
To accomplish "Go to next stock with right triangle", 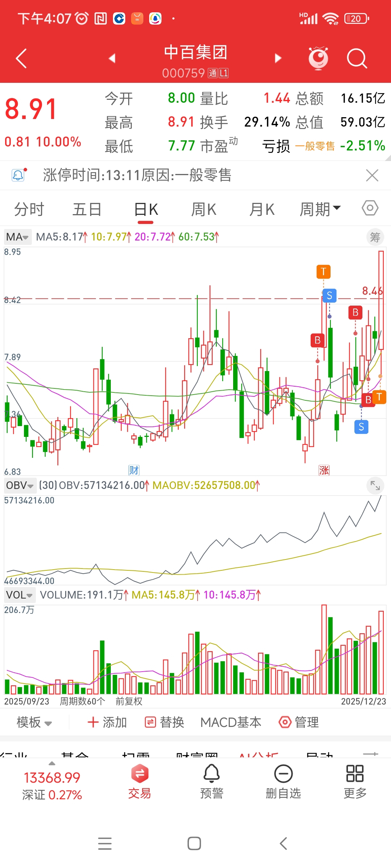I will pyautogui.click(x=278, y=58).
